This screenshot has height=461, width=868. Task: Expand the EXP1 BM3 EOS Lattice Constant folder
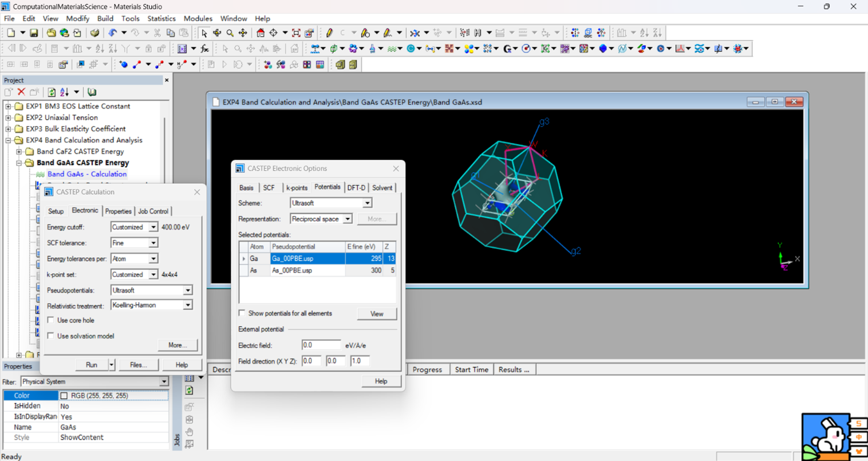click(x=8, y=107)
